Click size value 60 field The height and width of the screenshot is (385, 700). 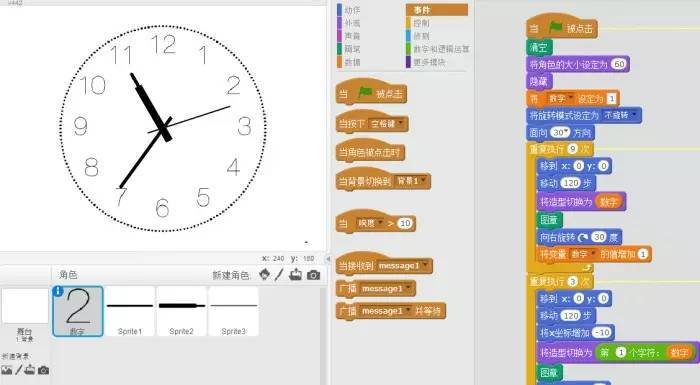point(619,64)
